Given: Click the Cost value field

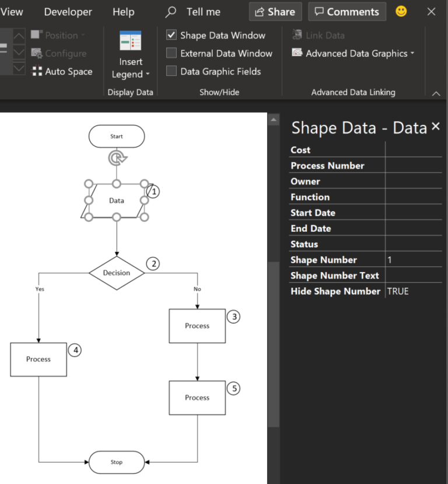Looking at the screenshot, I should tap(414, 149).
